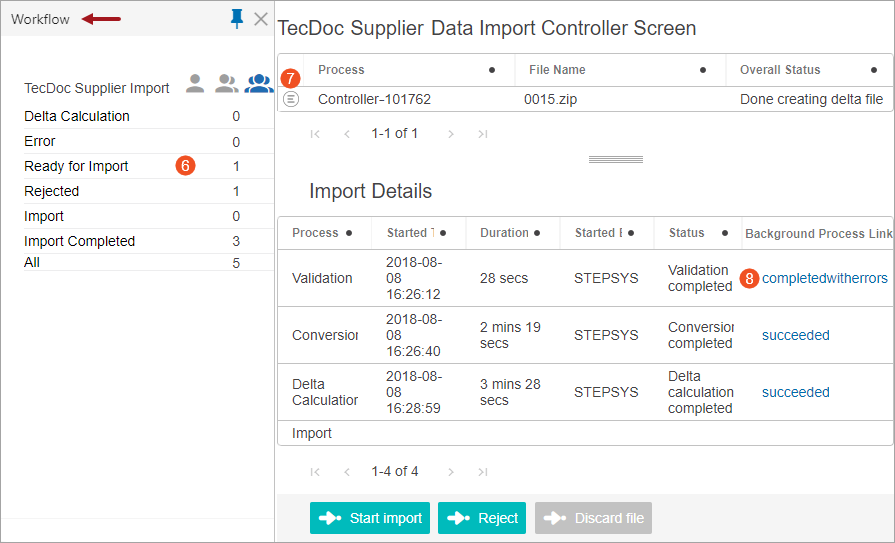Image resolution: width=895 pixels, height=543 pixels.
Task: Click the 'Conversion completed' status cell
Action: 701,335
